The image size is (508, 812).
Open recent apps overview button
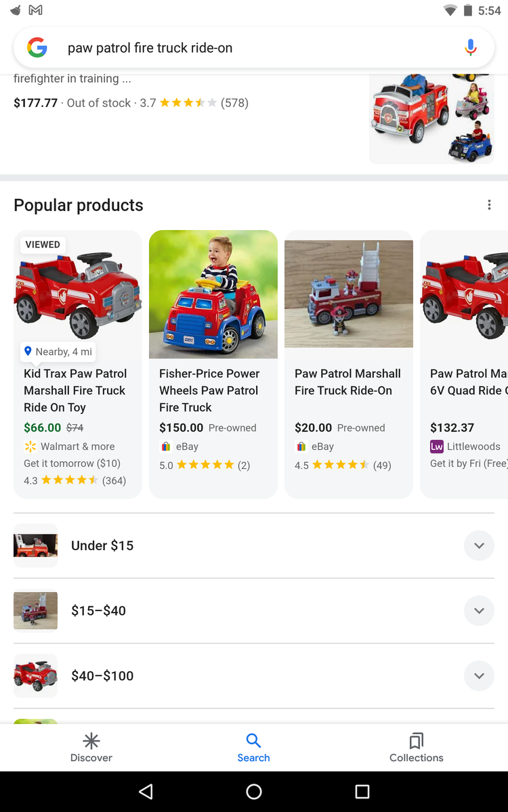pos(362,792)
